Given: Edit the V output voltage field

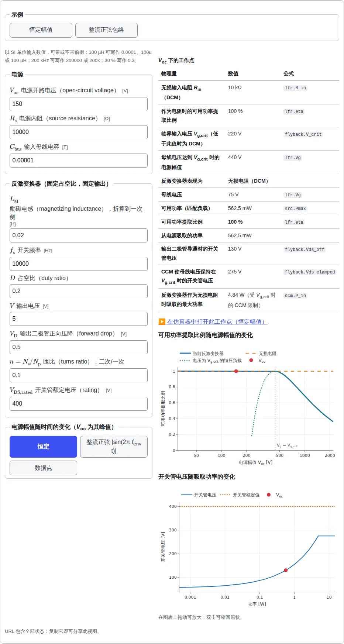Looking at the screenshot, I should (79, 319).
